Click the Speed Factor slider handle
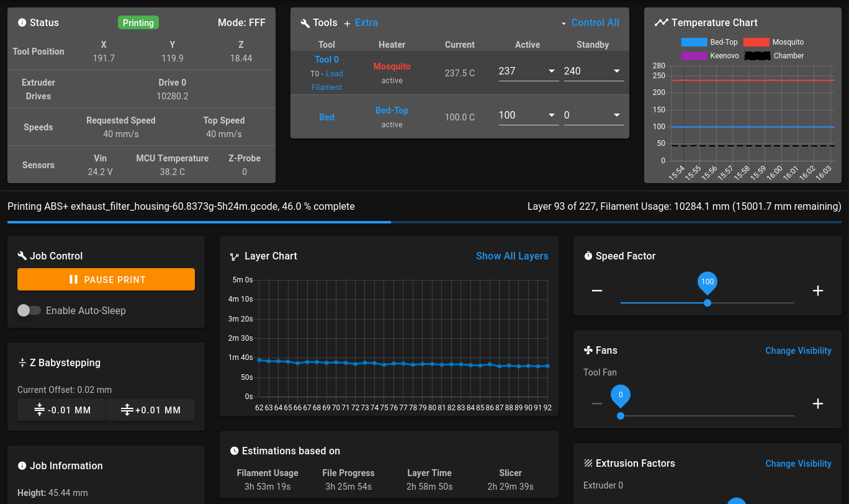The image size is (849, 504). [707, 303]
